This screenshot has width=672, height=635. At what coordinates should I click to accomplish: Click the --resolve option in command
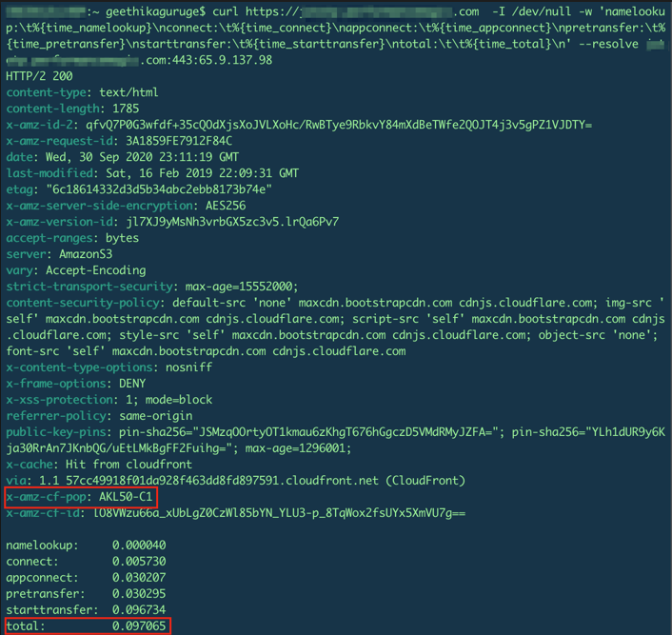[x=608, y=44]
